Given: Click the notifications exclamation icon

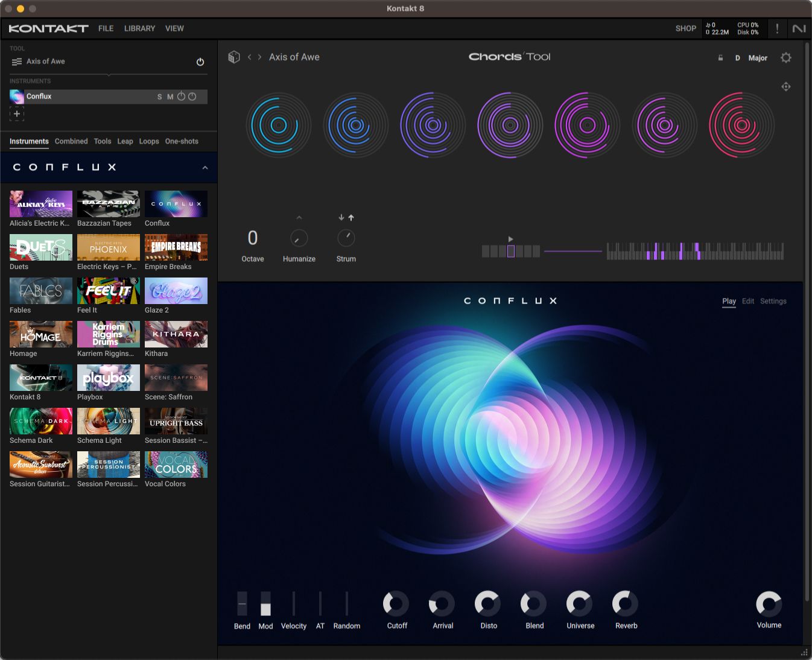Looking at the screenshot, I should (x=777, y=28).
